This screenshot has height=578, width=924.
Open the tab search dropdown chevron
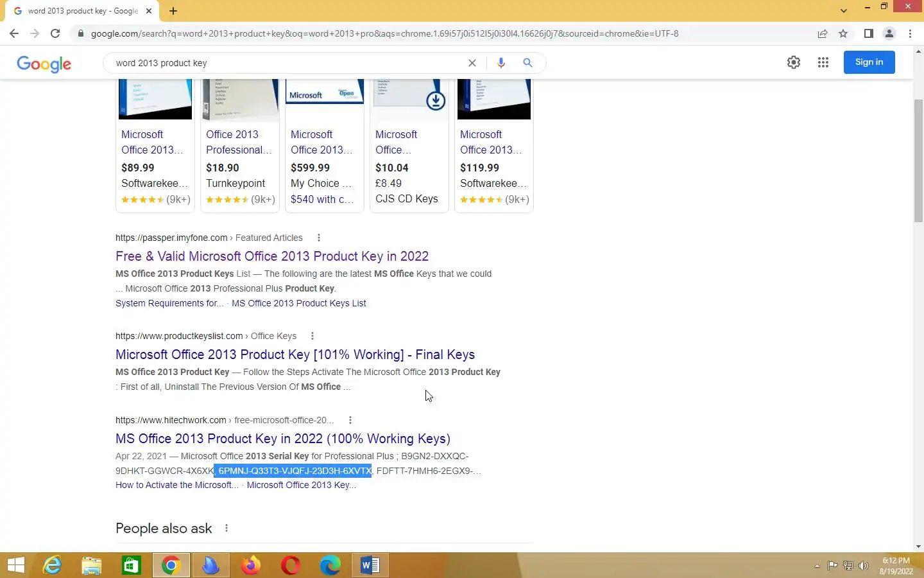point(844,11)
